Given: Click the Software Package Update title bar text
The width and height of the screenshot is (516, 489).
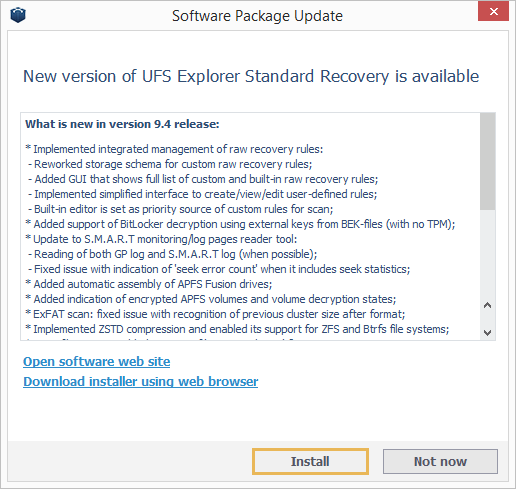Looking at the screenshot, I should click(x=257, y=16).
